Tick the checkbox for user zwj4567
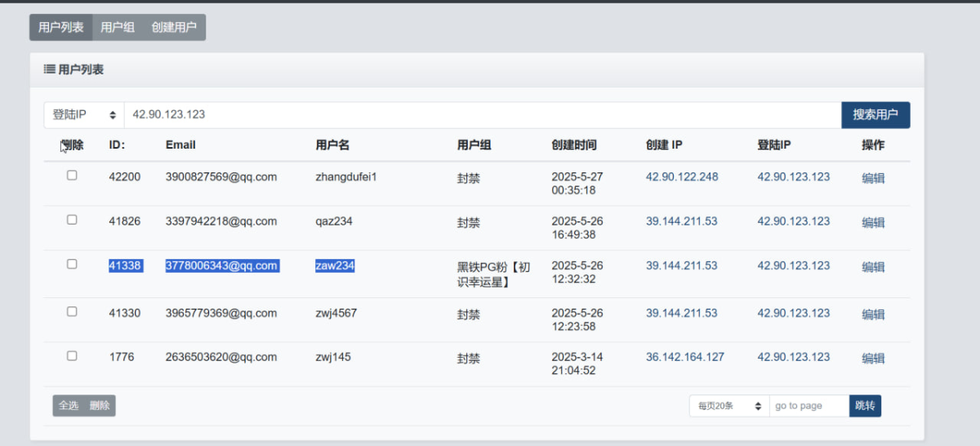Screen dimensions: 980x446 point(72,311)
